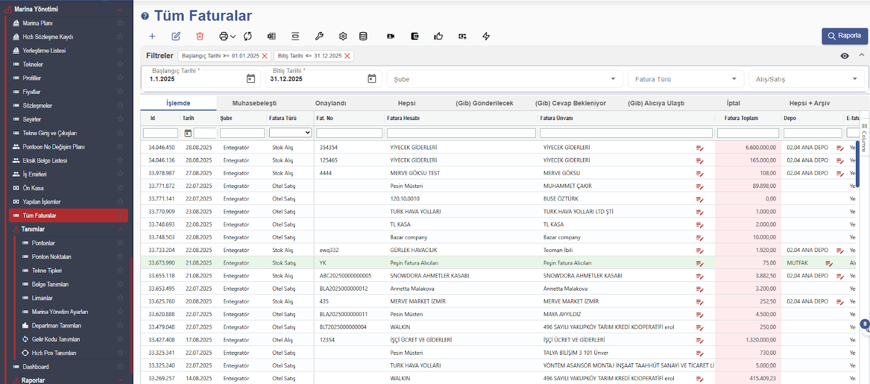Open Yerleşime Listesi in sidebar
This screenshot has width=870, height=384.
coord(44,50)
